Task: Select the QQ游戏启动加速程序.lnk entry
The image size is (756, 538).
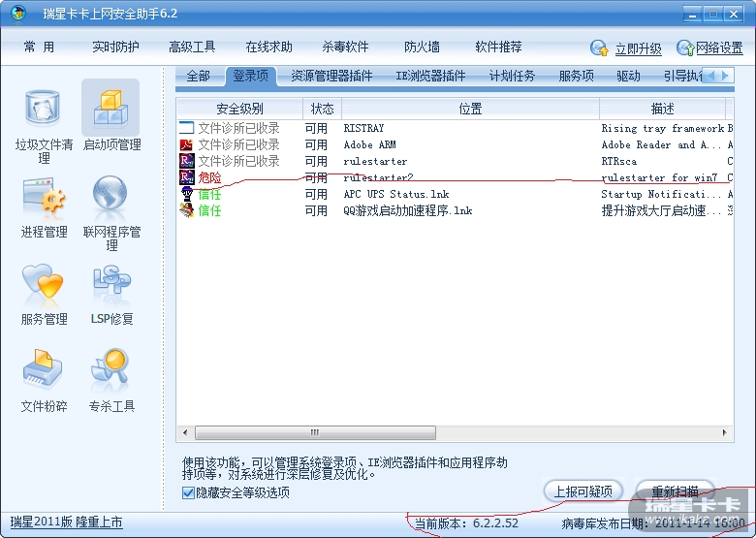Action: point(408,210)
